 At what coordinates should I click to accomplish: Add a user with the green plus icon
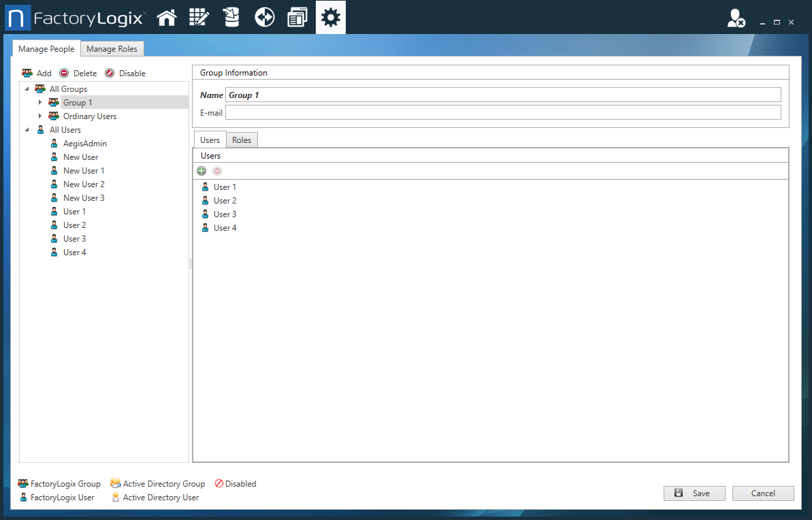201,170
